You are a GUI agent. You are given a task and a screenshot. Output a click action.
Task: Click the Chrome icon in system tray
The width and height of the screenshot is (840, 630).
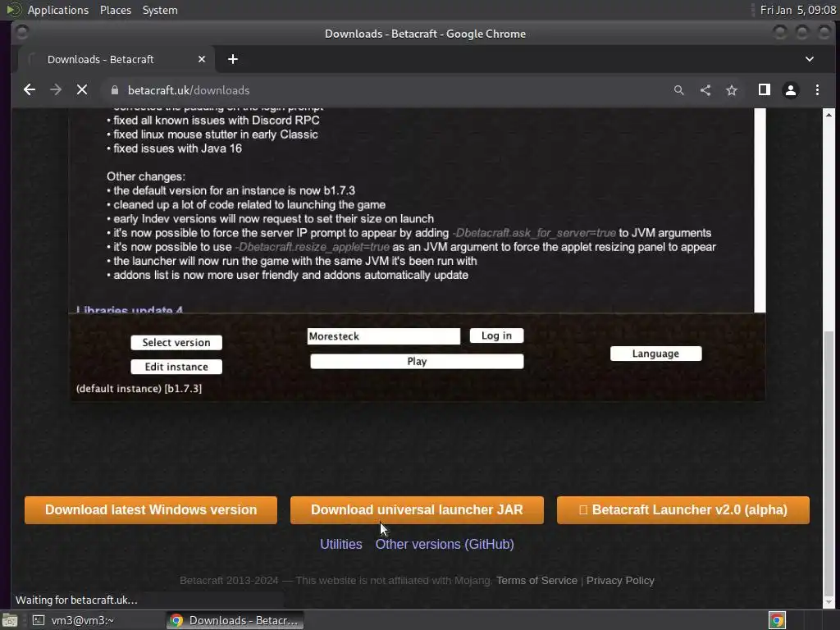(777, 620)
